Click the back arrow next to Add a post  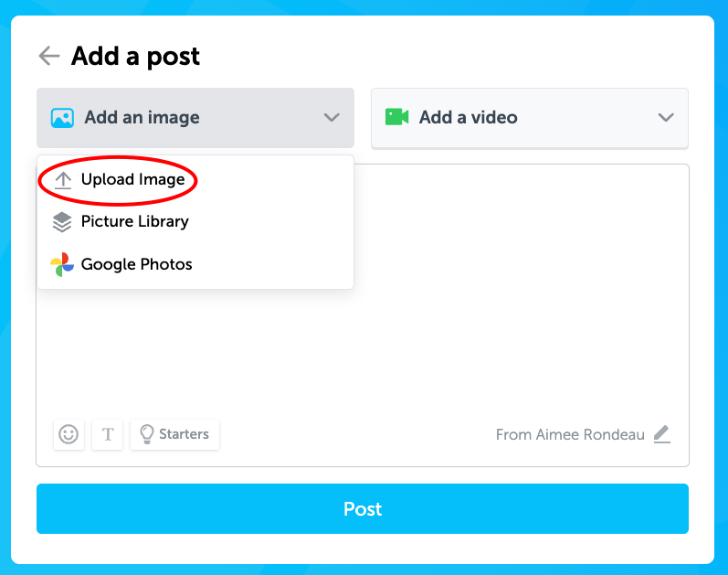click(x=49, y=57)
